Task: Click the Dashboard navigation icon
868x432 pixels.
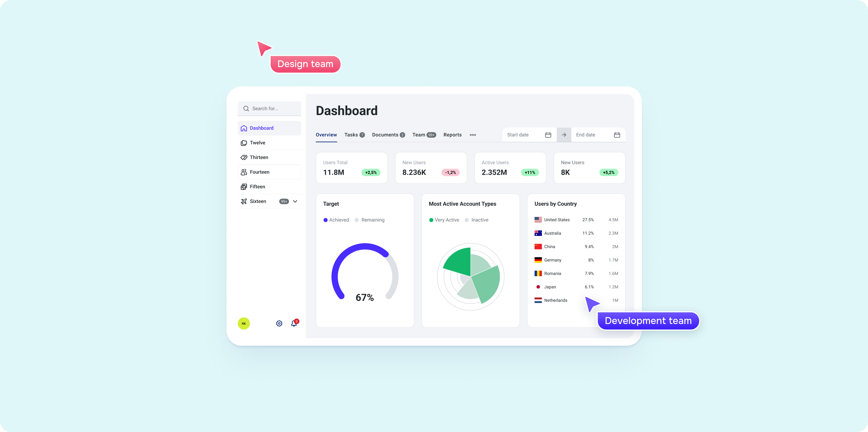Action: click(244, 128)
